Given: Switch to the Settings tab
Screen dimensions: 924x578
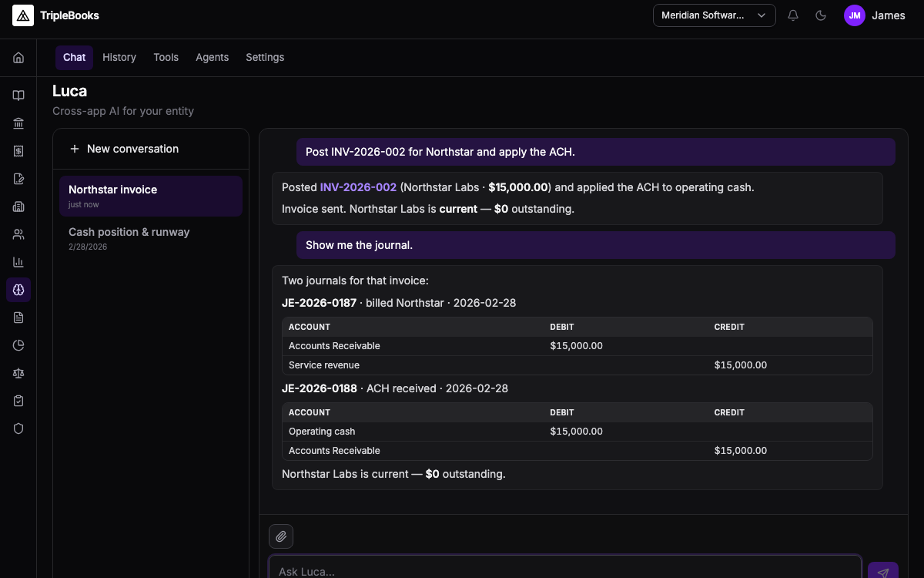Looking at the screenshot, I should click(265, 58).
